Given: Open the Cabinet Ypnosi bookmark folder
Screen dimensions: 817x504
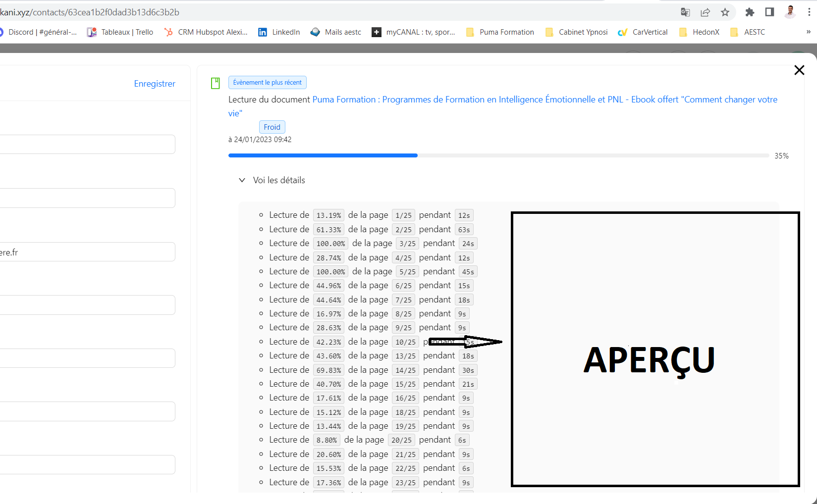Looking at the screenshot, I should [577, 32].
